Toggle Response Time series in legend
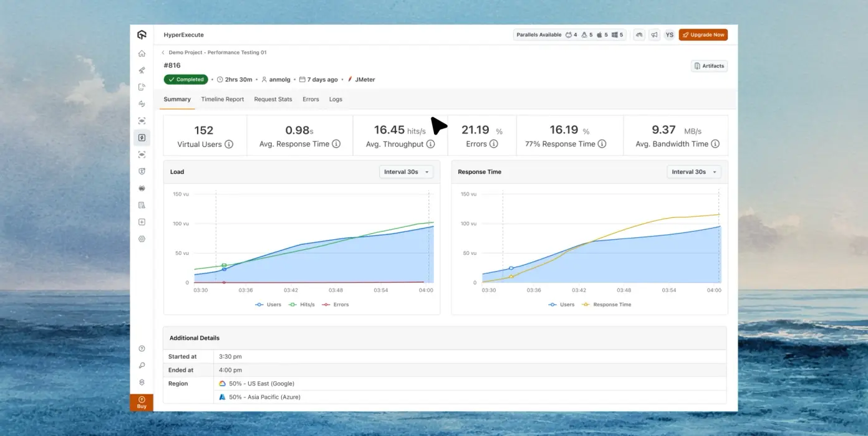Viewport: 868px width, 436px height. (x=606, y=305)
